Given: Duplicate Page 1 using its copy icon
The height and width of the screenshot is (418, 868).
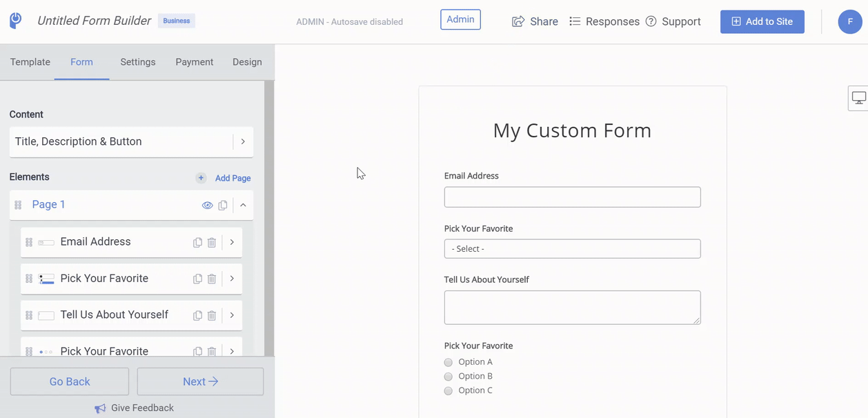Looking at the screenshot, I should point(223,206).
